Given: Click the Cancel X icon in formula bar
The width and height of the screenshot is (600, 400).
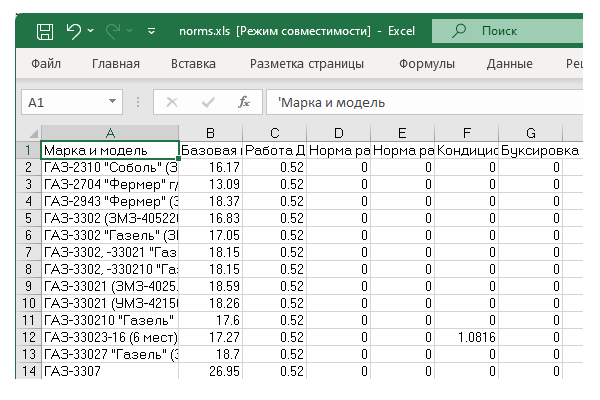Looking at the screenshot, I should click(172, 102).
